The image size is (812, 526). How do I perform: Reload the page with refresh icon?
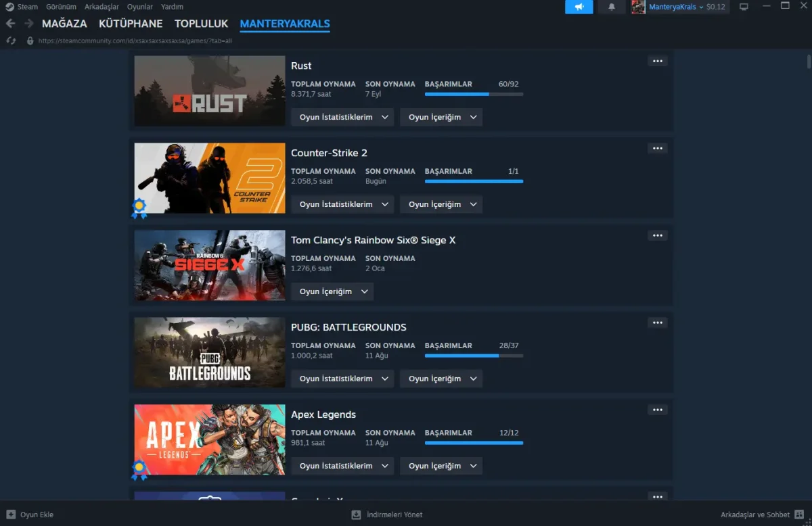11,41
